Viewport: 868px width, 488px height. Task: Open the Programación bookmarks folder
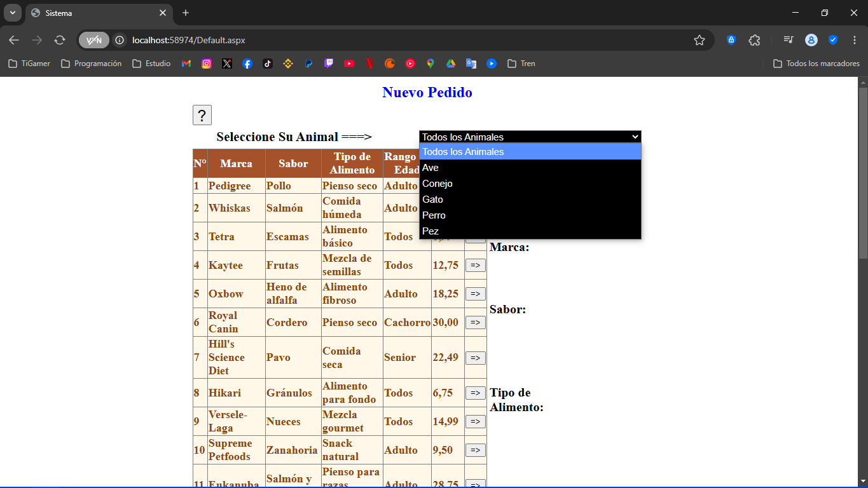point(91,64)
